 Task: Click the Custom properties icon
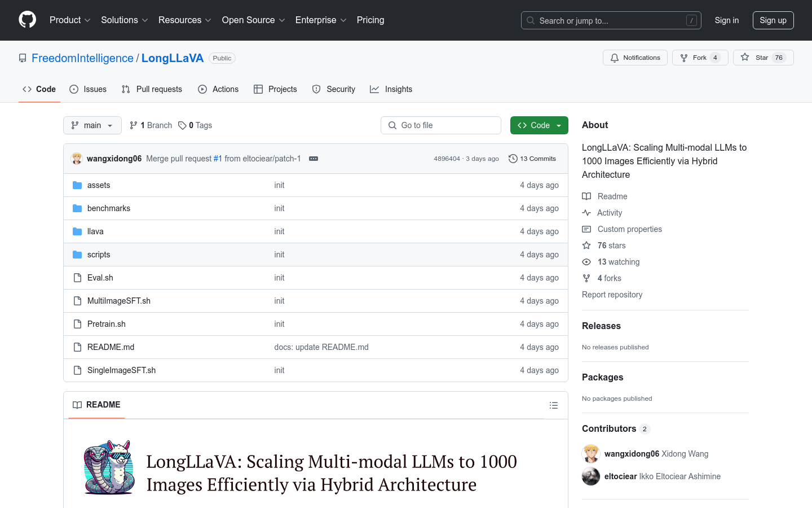pos(586,229)
